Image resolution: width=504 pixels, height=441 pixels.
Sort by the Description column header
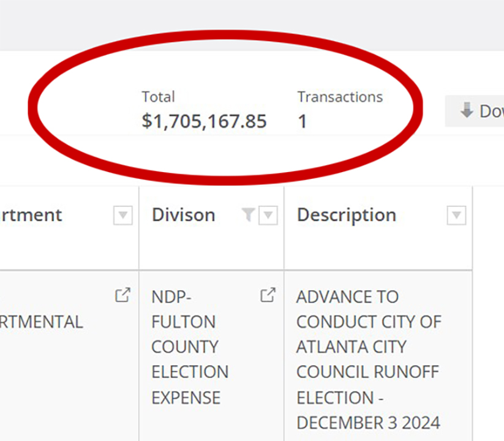tap(346, 215)
